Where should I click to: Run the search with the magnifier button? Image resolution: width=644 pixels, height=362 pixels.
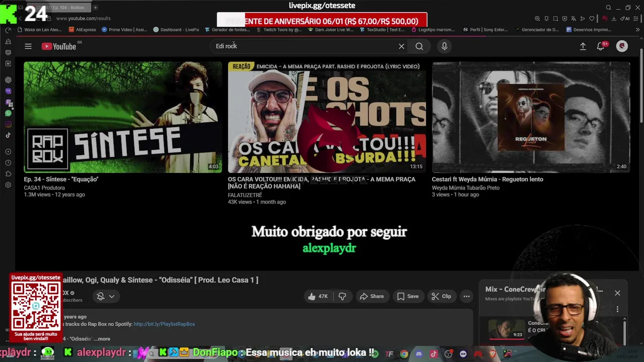(x=419, y=46)
